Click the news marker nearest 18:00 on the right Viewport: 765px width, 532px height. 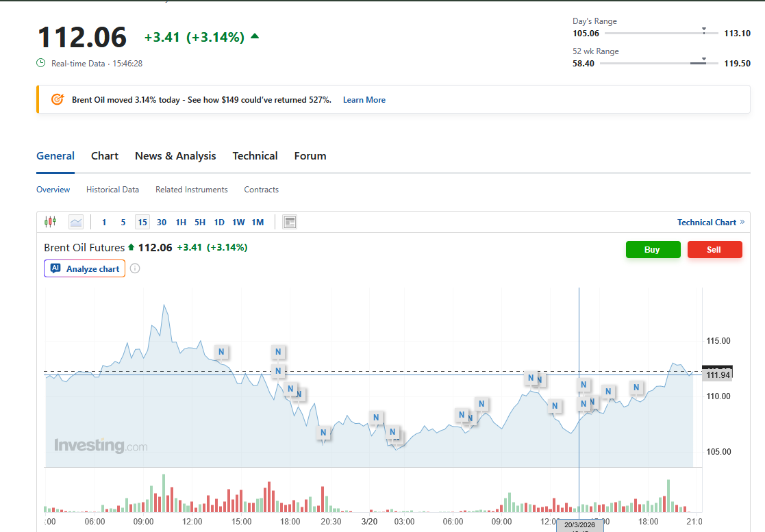point(636,388)
